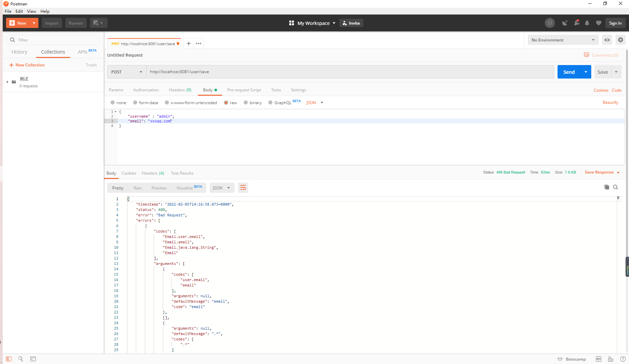Viewport: 629px width, 364px height.
Task: Send the request with Send button
Action: tap(569, 72)
